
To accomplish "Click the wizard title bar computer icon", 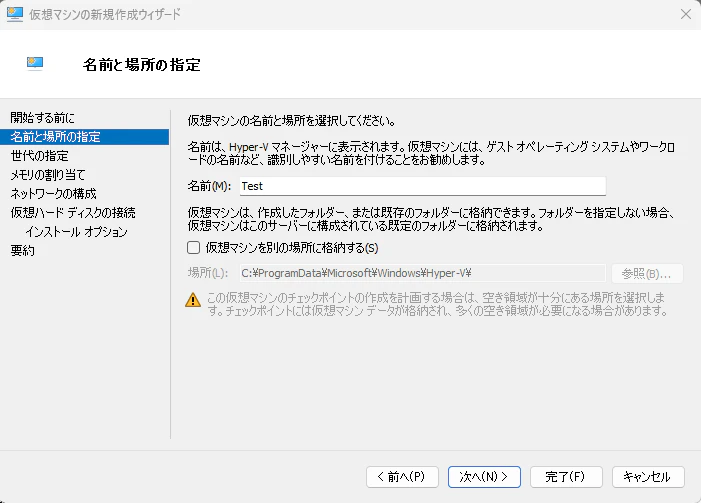I will click(14, 14).
